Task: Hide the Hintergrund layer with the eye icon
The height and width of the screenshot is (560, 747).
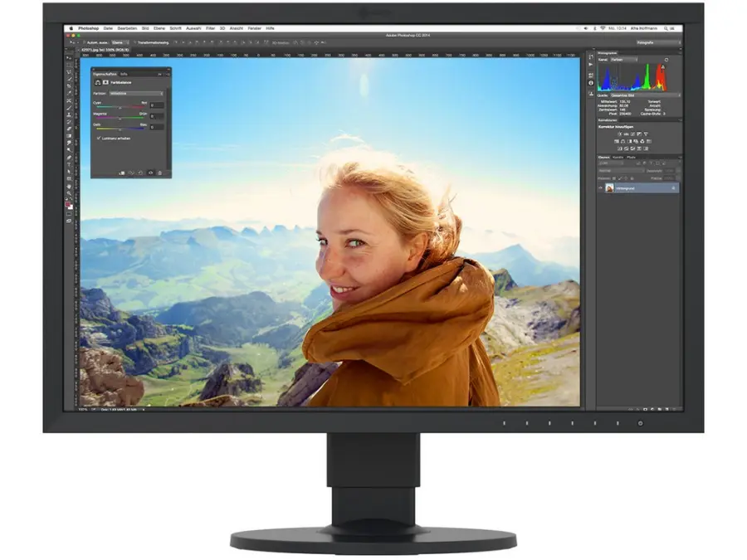Action: (600, 188)
